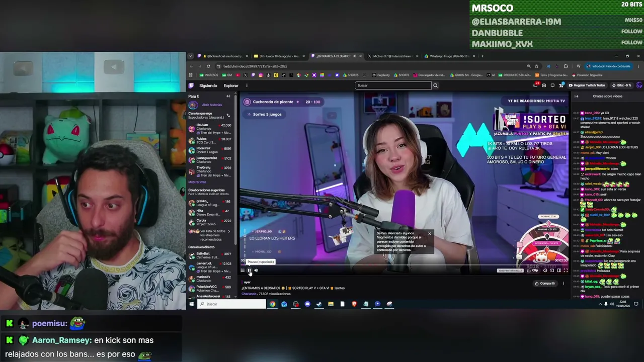Image resolution: width=644 pixels, height=362 pixels.
Task: Mute the Twitch video player volume
Action: [256, 270]
